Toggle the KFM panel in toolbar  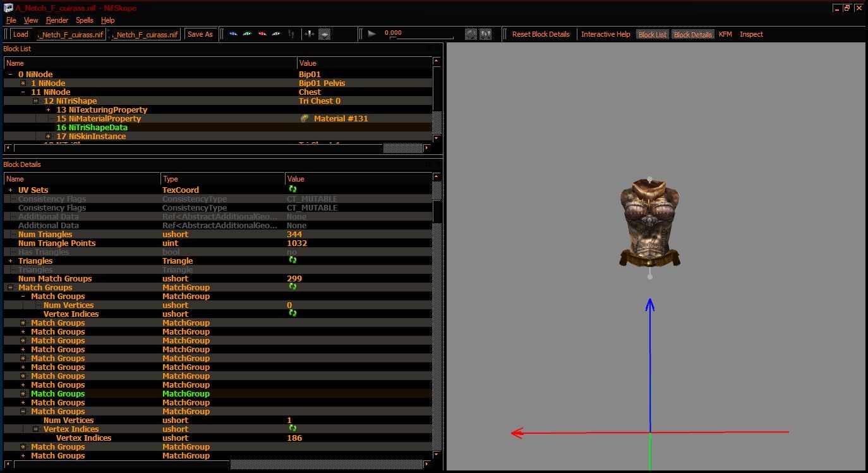(725, 34)
